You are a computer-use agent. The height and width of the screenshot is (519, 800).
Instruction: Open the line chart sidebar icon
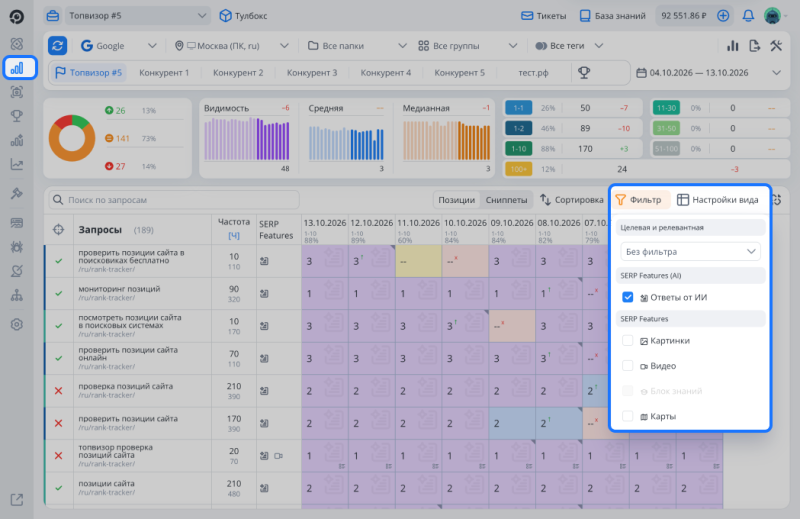(x=17, y=164)
